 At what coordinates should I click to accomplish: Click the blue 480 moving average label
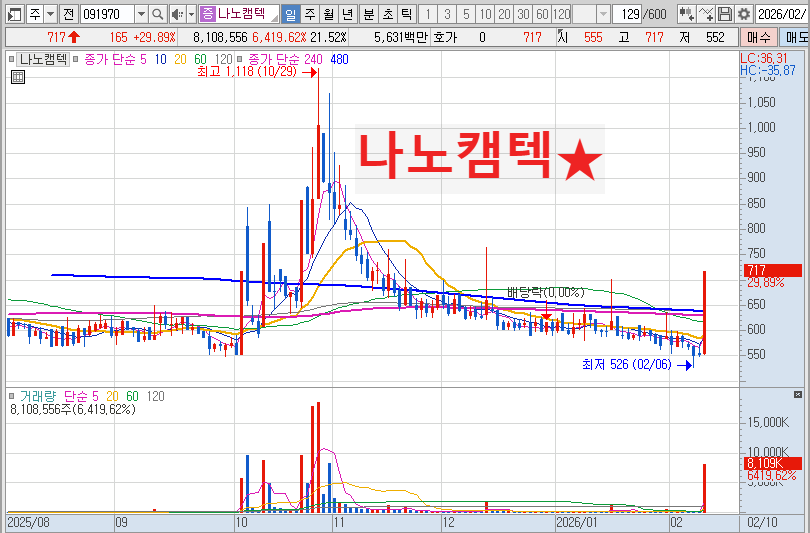[339, 59]
